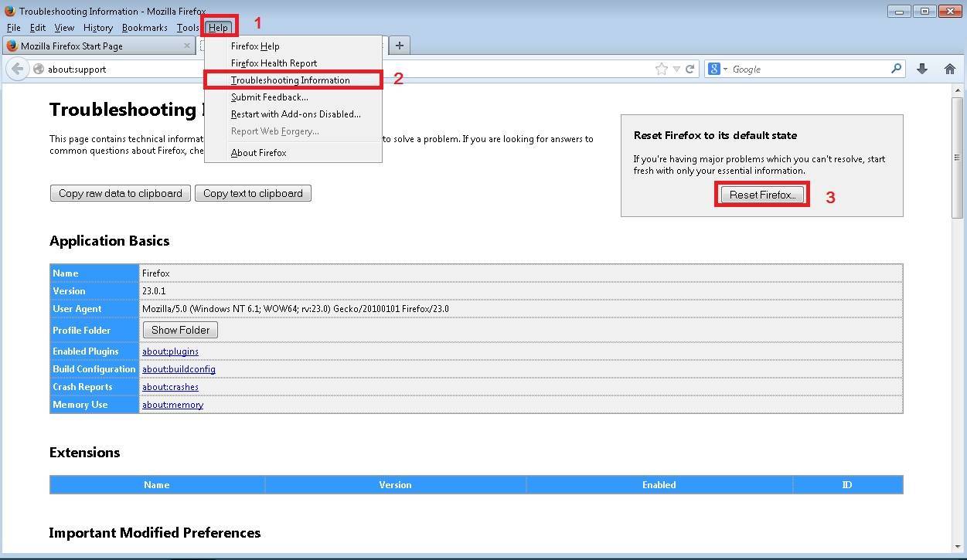Select Troubleshooting Information from Help menu

point(290,80)
